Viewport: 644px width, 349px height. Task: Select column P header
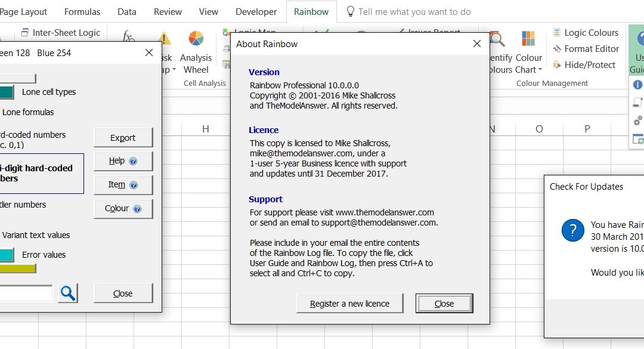[x=587, y=129]
